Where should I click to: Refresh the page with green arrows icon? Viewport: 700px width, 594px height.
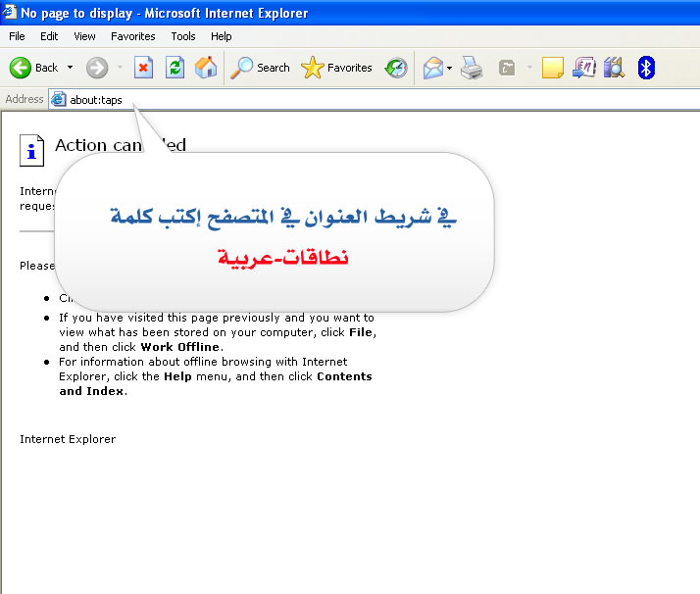[x=175, y=68]
